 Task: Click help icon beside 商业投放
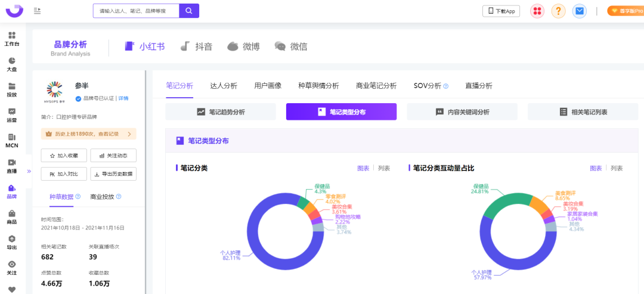tap(119, 197)
